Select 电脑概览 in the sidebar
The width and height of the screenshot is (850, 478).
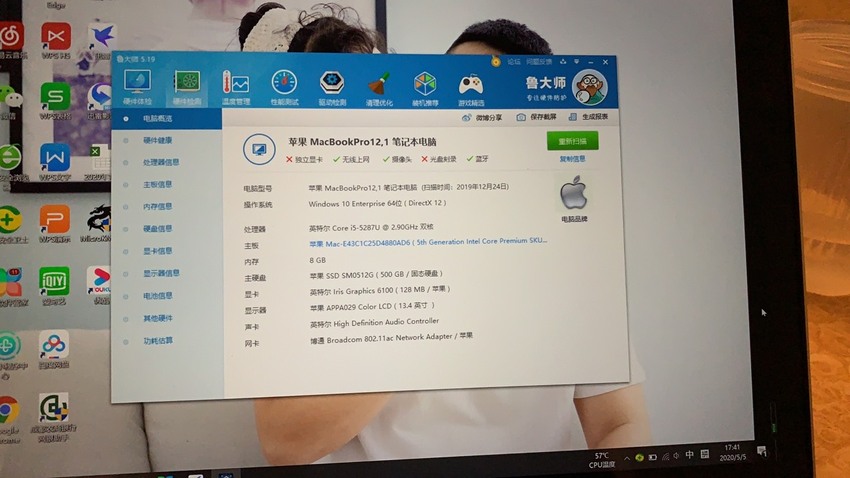166,119
